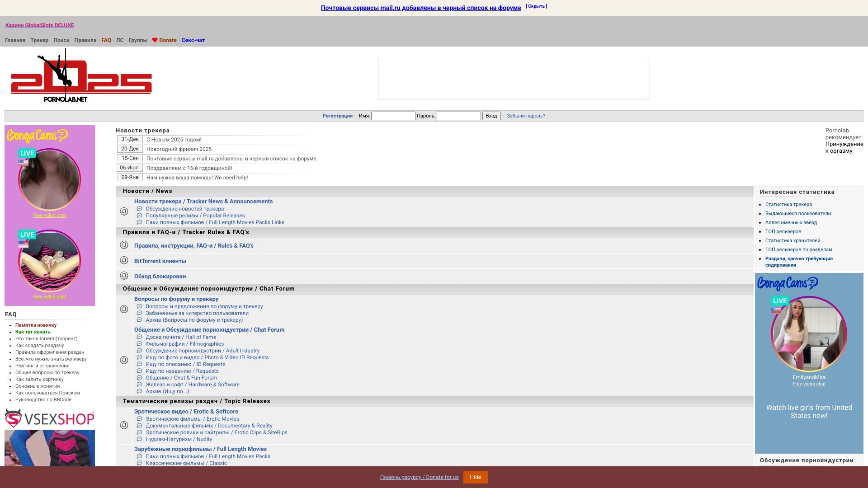Focus the Пароль password input field

(458, 116)
